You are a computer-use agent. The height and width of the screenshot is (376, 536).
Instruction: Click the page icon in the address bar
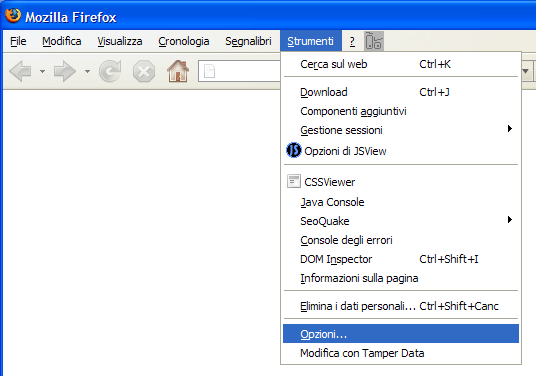(209, 71)
